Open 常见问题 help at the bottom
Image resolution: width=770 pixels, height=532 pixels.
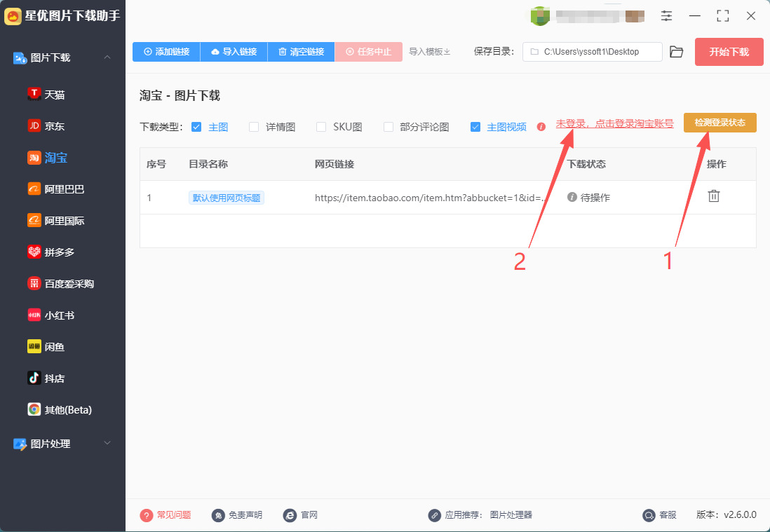pyautogui.click(x=166, y=514)
